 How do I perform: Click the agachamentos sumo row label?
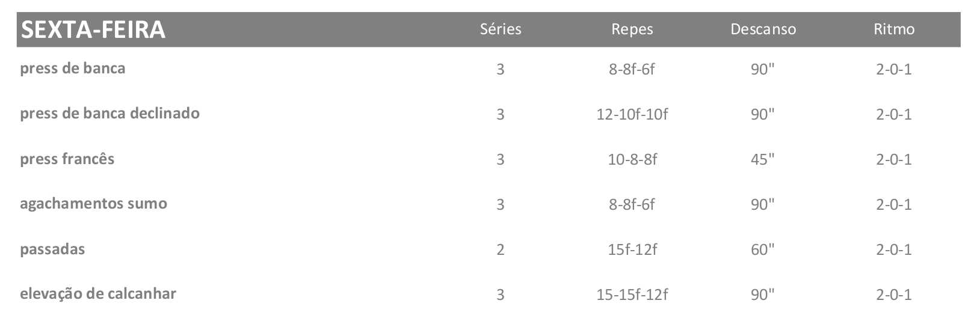point(93,203)
